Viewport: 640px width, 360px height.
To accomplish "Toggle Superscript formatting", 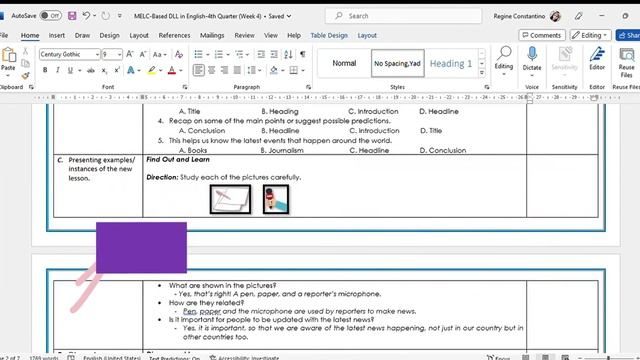I will pos(117,70).
